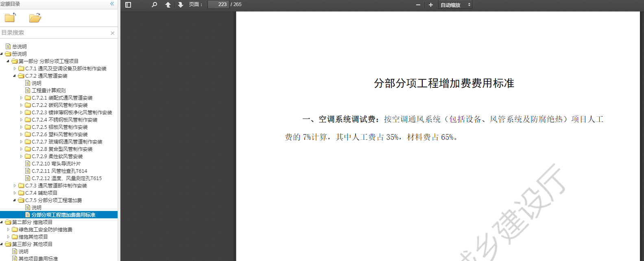Expand C.7.1 通风及空调设备及部件制作安装
The width and height of the screenshot is (644, 261).
(x=15, y=68)
